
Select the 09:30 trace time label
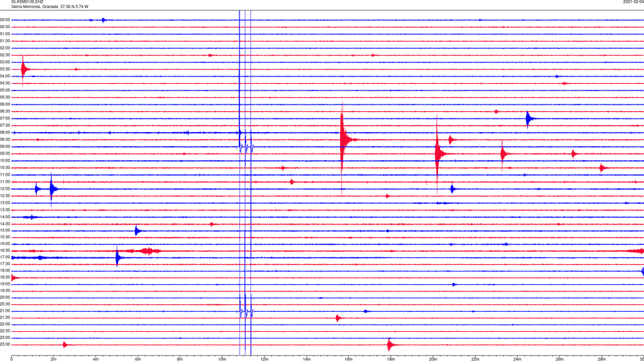coord(5,154)
